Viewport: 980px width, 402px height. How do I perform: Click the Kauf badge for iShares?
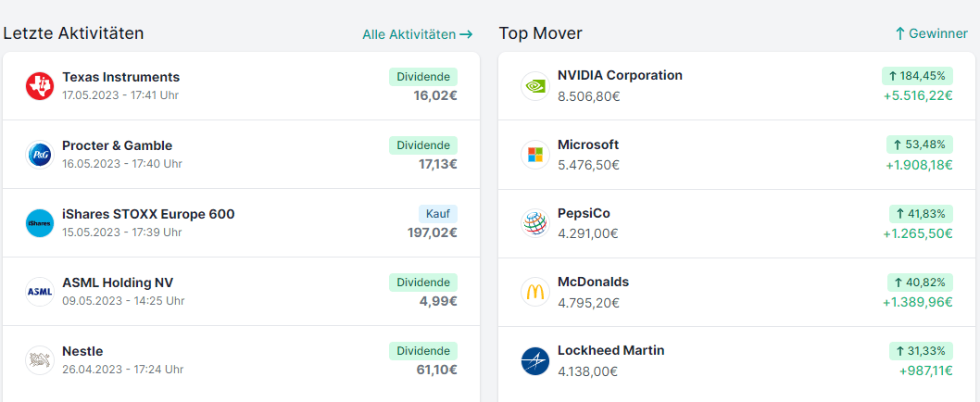[438, 215]
